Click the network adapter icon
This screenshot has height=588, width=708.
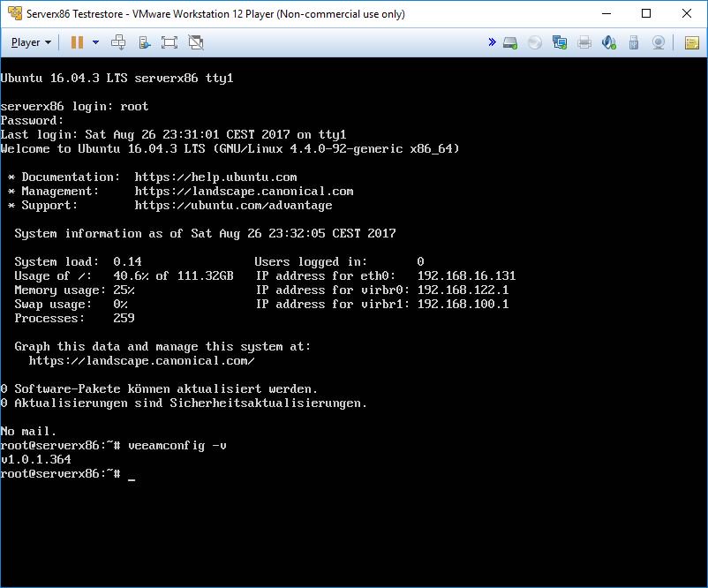point(560,42)
